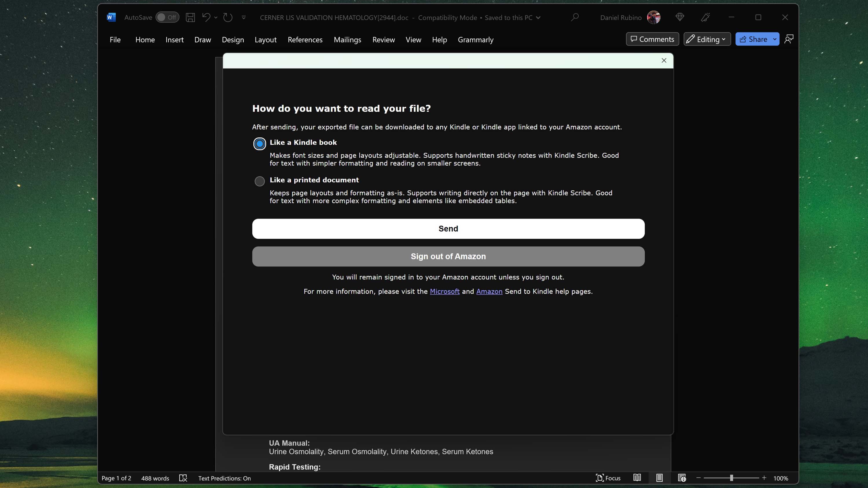Select 'Like a Kindle book' radio button
Screen dimensions: 868x488
point(260,143)
